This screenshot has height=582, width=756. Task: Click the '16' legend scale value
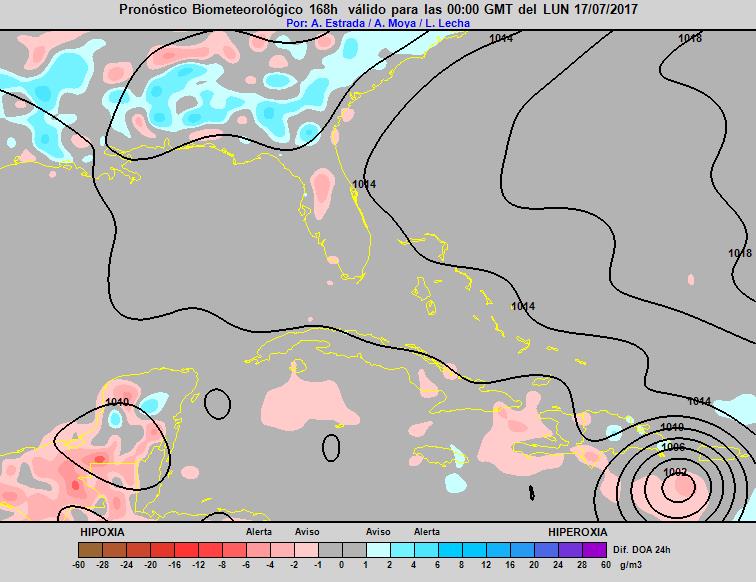tap(510, 565)
